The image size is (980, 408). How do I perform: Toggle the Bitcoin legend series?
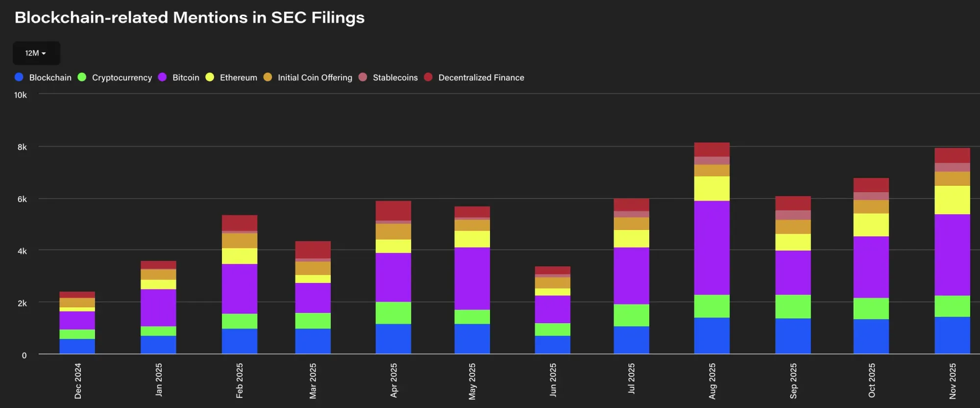click(x=185, y=77)
